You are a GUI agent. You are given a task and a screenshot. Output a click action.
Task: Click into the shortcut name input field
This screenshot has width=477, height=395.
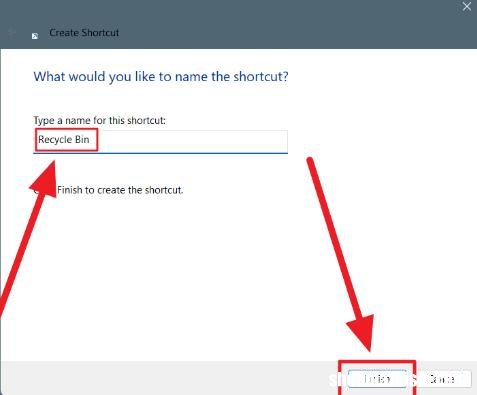click(160, 142)
